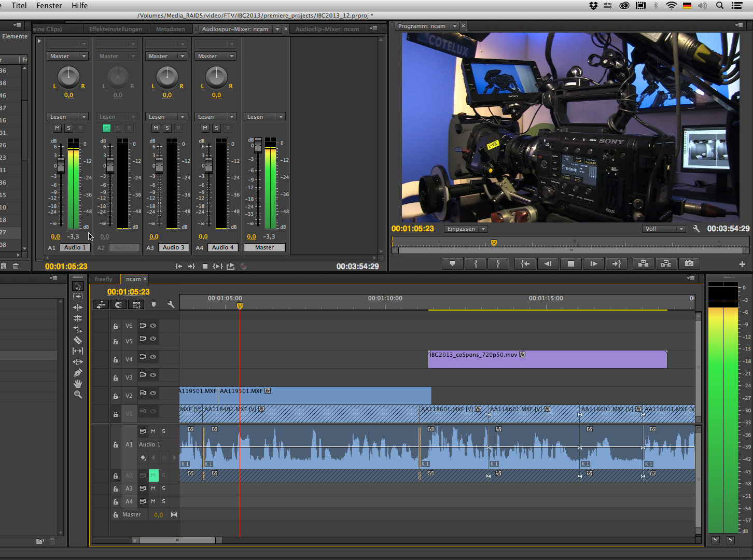Click the Effekteinstellungen panel tab
This screenshot has height=560, width=753.
click(115, 29)
